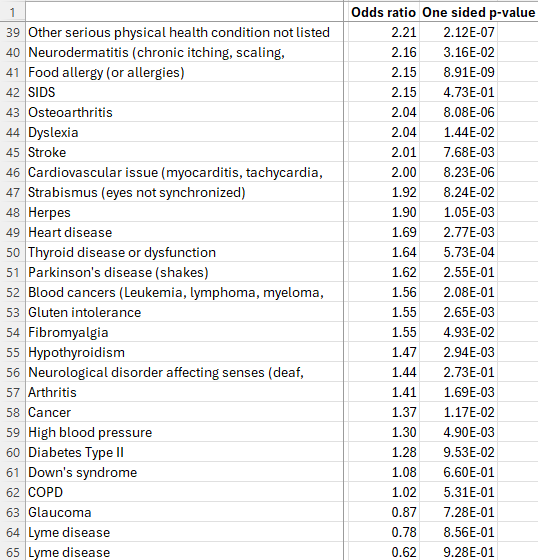Select row header 42
This screenshot has height=560, width=538.
pos(13,92)
